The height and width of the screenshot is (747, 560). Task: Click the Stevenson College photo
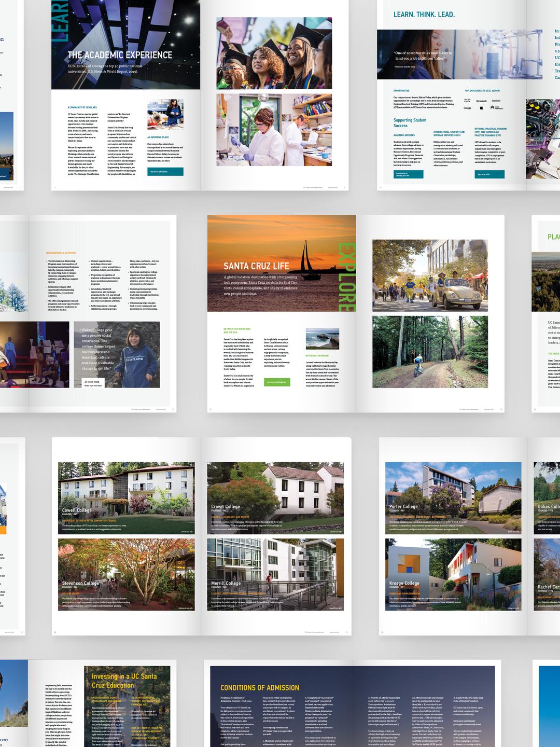pos(127,574)
